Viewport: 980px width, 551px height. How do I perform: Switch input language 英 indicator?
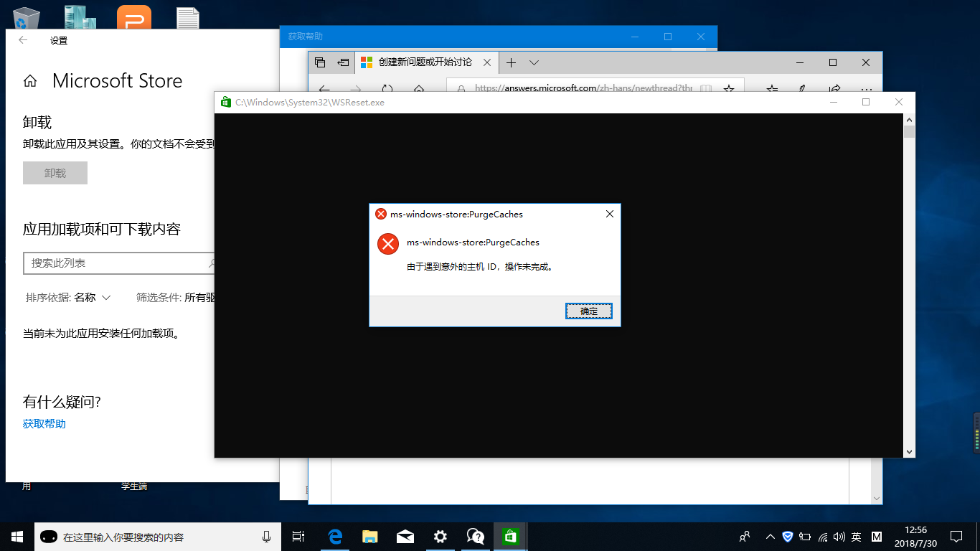(857, 536)
